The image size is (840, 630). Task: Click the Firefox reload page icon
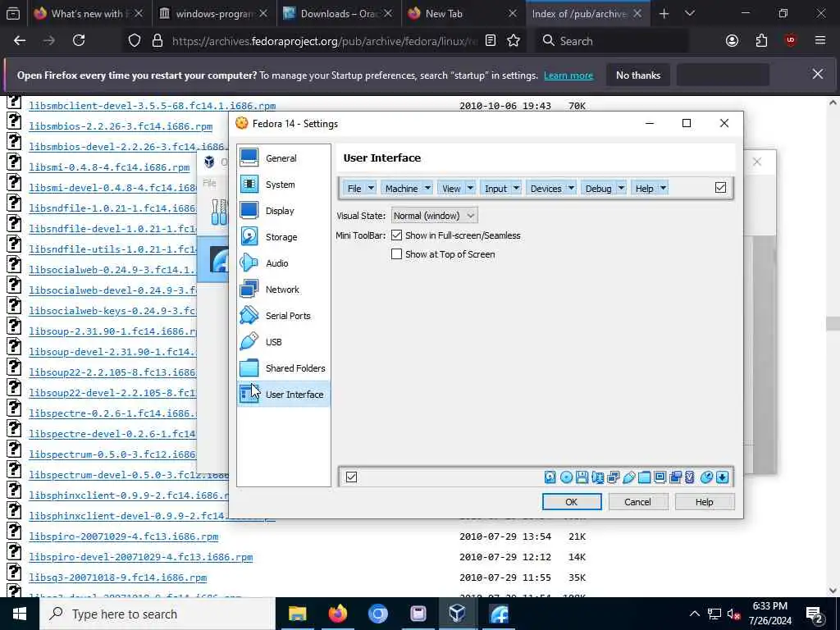(x=79, y=40)
